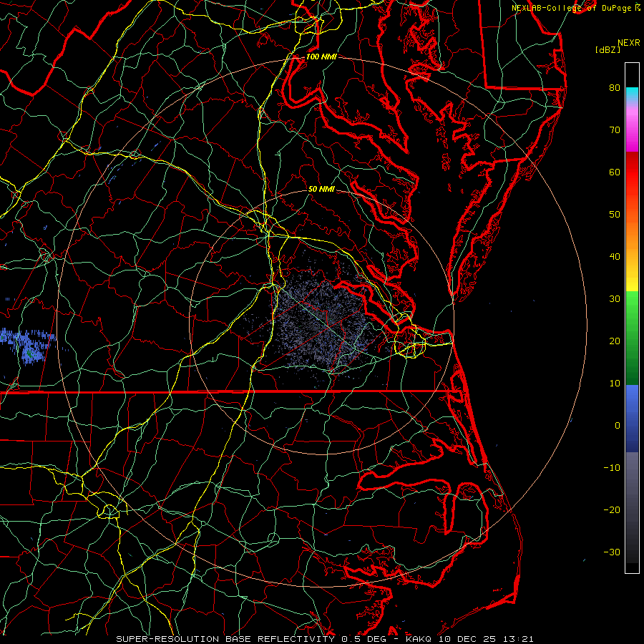Select the 10 dBZ scale label
This screenshot has width=644, height=644.
pyautogui.click(x=615, y=384)
